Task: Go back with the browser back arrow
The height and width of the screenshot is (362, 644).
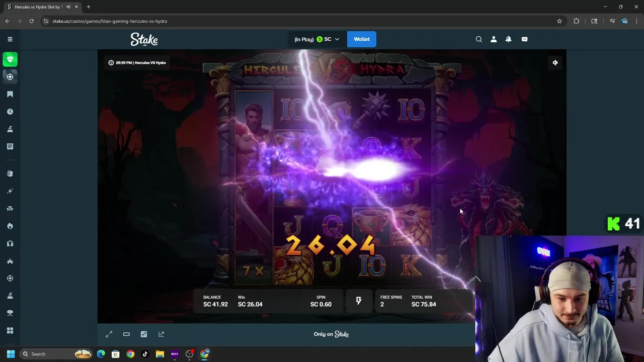Action: (x=7, y=21)
